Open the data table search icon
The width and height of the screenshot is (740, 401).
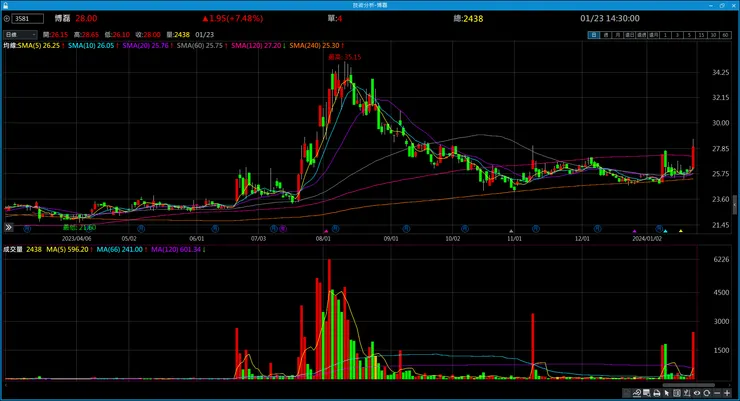(646, 393)
